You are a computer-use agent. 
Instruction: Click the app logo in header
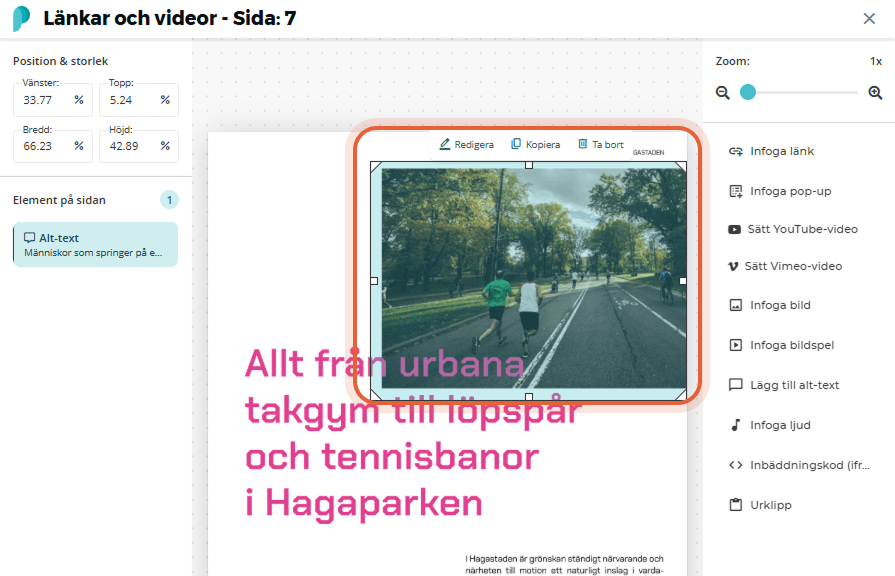[21, 18]
